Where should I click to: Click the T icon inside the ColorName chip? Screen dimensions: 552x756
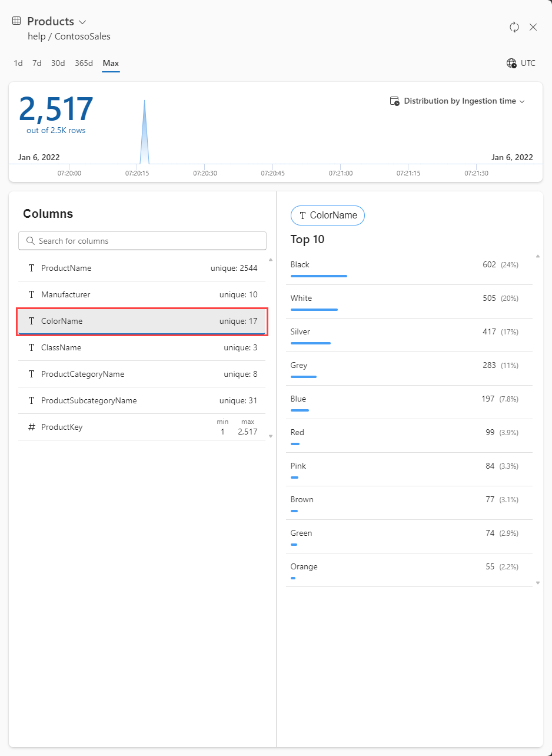click(302, 215)
